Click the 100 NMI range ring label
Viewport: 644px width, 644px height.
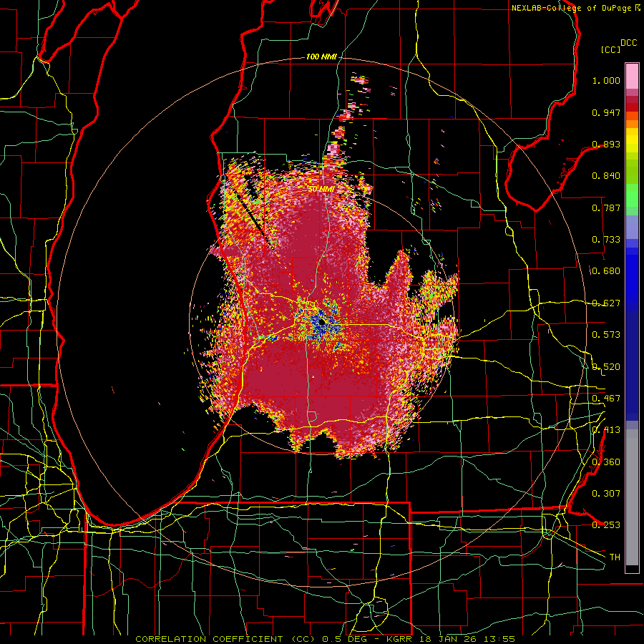[x=321, y=57]
